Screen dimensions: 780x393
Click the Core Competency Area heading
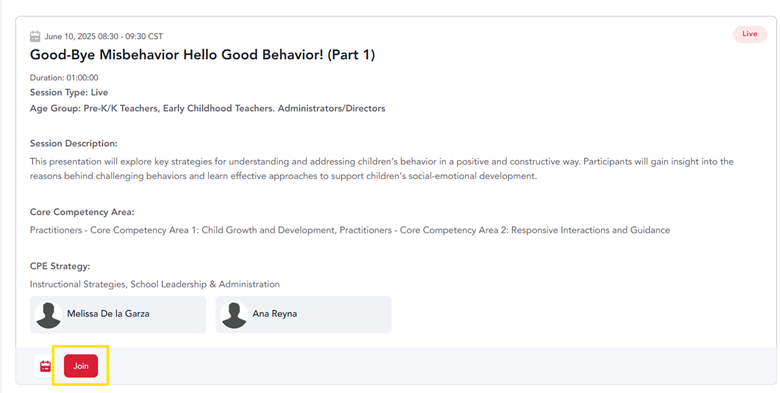(82, 212)
